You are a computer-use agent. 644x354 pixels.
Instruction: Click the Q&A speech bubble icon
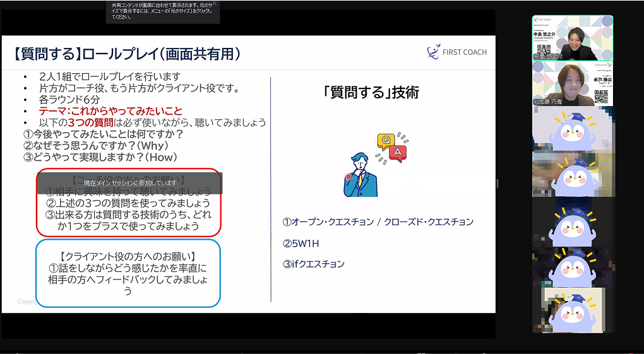pyautogui.click(x=391, y=147)
